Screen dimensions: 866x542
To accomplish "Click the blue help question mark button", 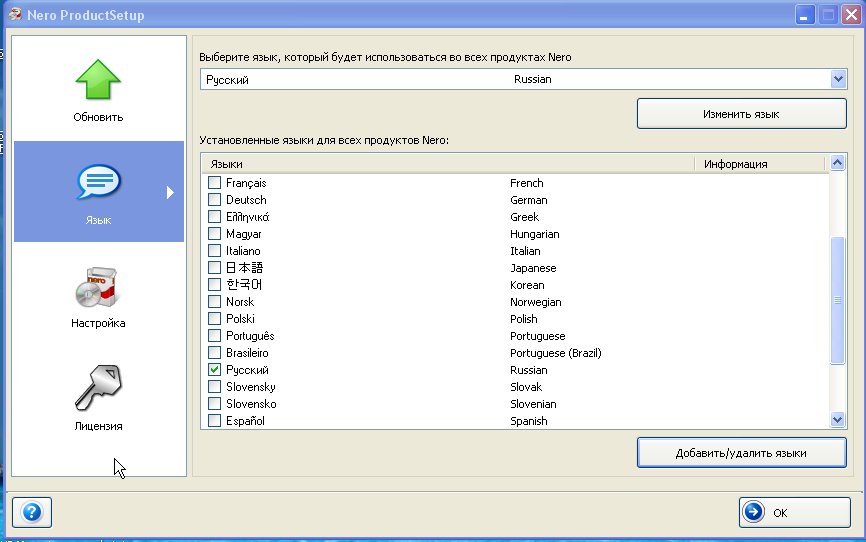I will tap(32, 512).
